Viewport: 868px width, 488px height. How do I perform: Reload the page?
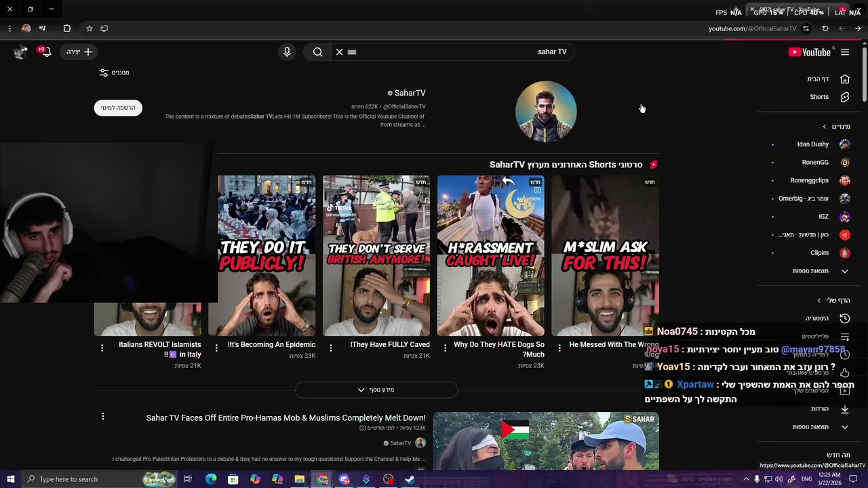click(825, 28)
